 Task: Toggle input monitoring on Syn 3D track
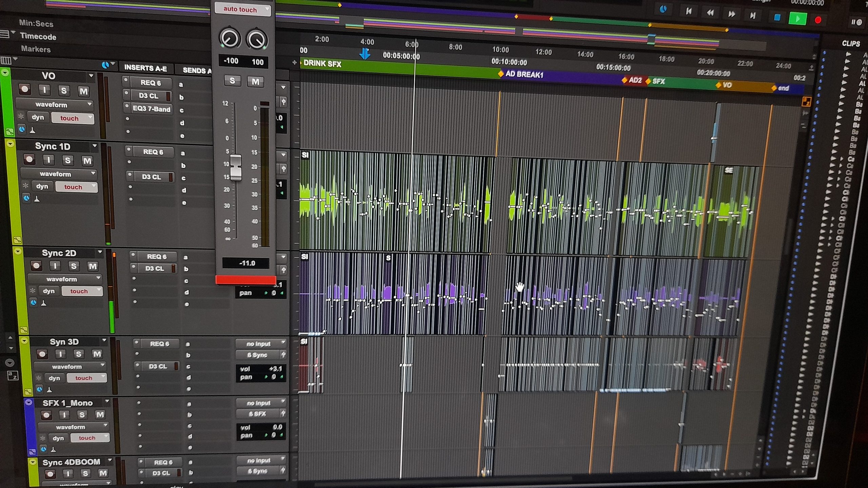(x=60, y=354)
